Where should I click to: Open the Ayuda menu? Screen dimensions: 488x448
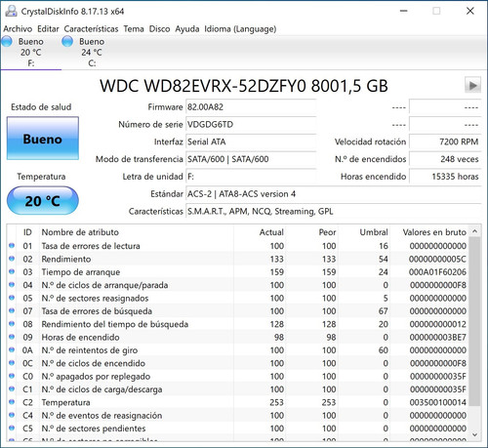tap(187, 29)
